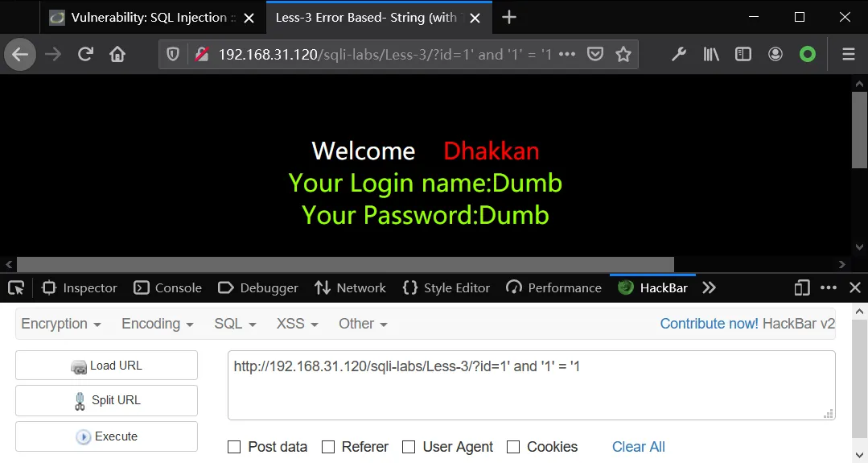
Task: Save page to Pocket
Action: tap(595, 54)
